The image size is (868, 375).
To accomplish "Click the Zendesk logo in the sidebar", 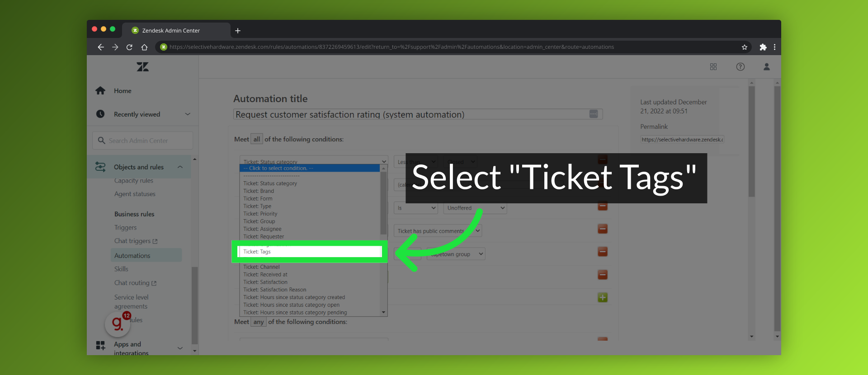I will coord(142,67).
